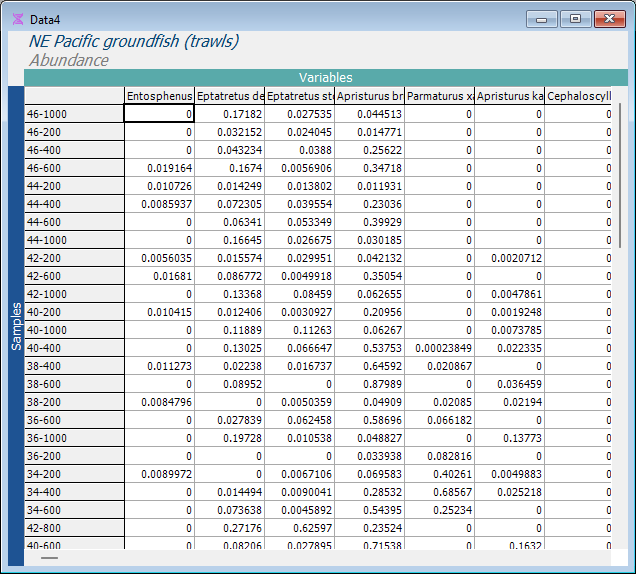
Task: Click the horizontal scrollbar thumb at bottom
Action: (x=49, y=557)
